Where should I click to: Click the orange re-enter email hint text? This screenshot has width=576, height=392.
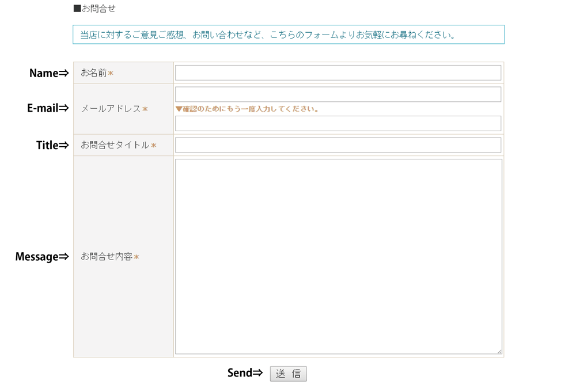click(248, 109)
